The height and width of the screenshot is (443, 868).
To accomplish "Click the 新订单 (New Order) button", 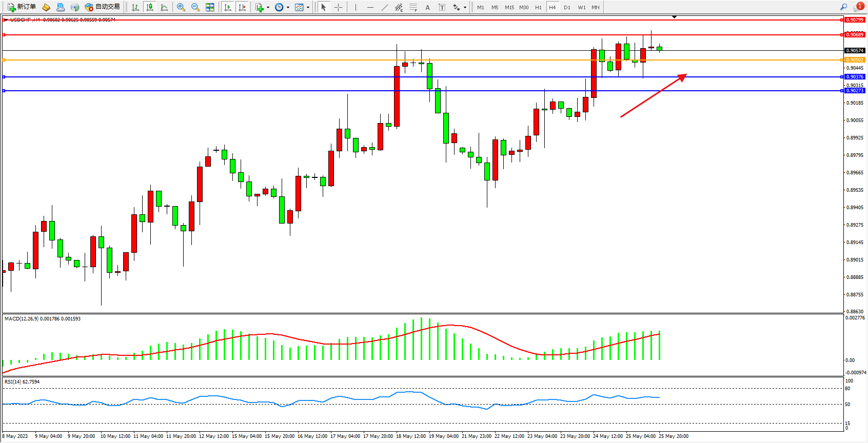I will click(x=22, y=7).
